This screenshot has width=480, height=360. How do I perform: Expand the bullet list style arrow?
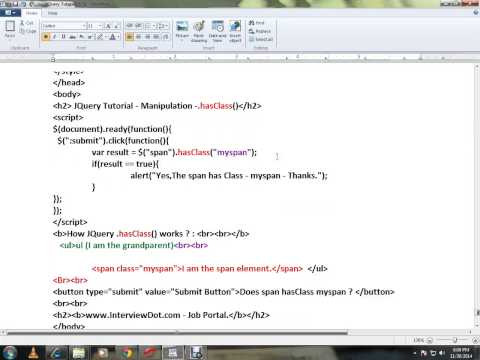154,26
